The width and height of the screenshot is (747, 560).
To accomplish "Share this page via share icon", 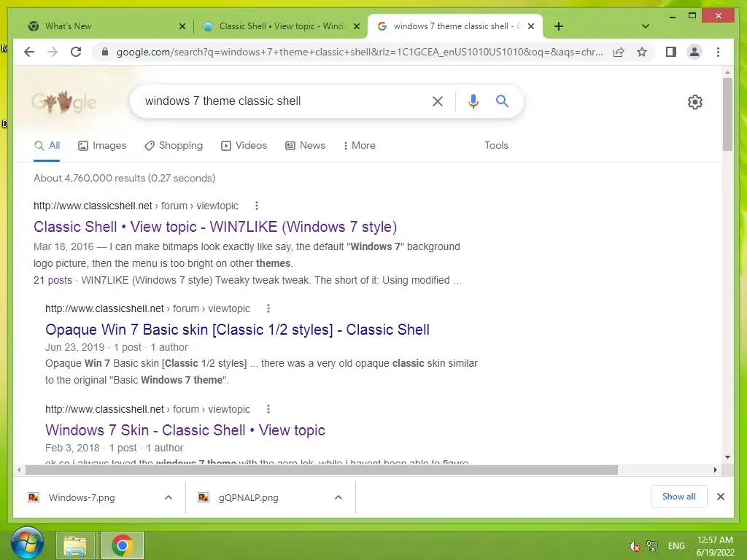I will pos(619,52).
